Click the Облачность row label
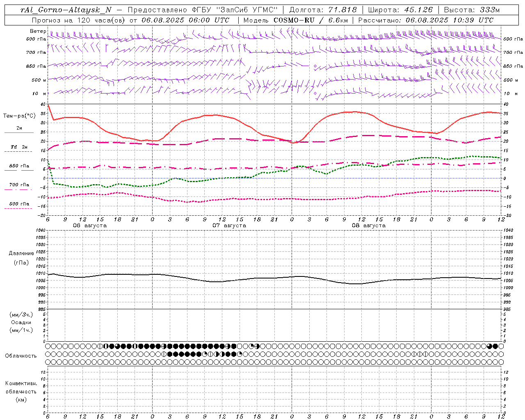Image resolution: width=525 pixels, height=420 pixels. click(21, 356)
